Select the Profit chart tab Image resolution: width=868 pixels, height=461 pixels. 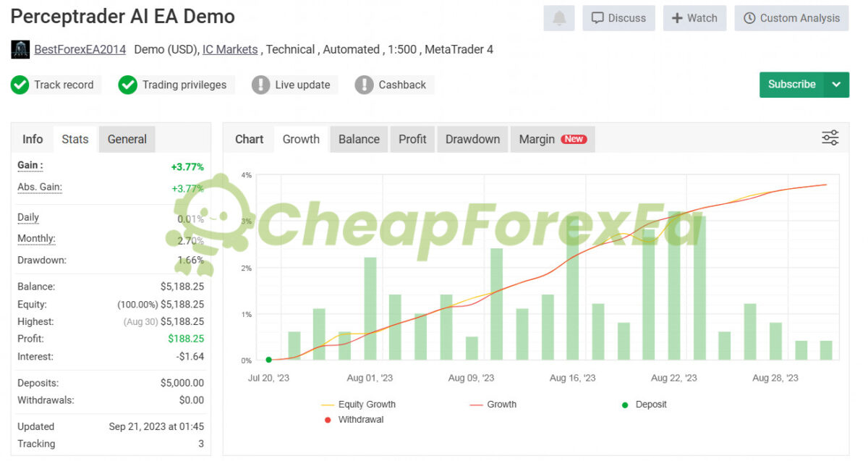[412, 139]
